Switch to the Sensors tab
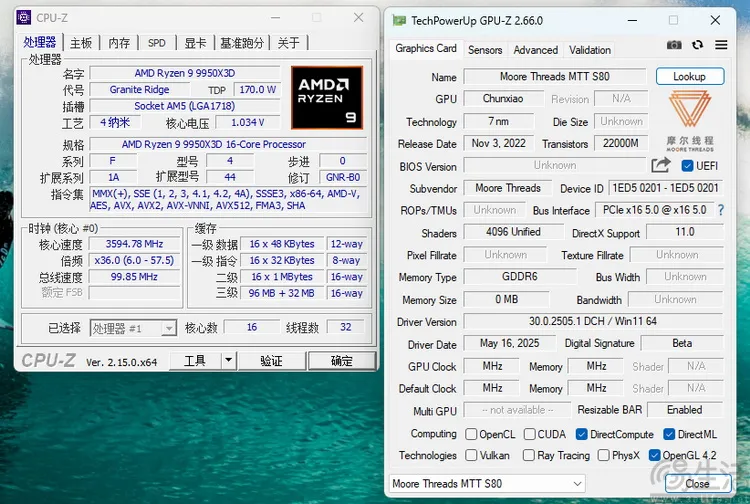The image size is (750, 504). click(x=485, y=50)
